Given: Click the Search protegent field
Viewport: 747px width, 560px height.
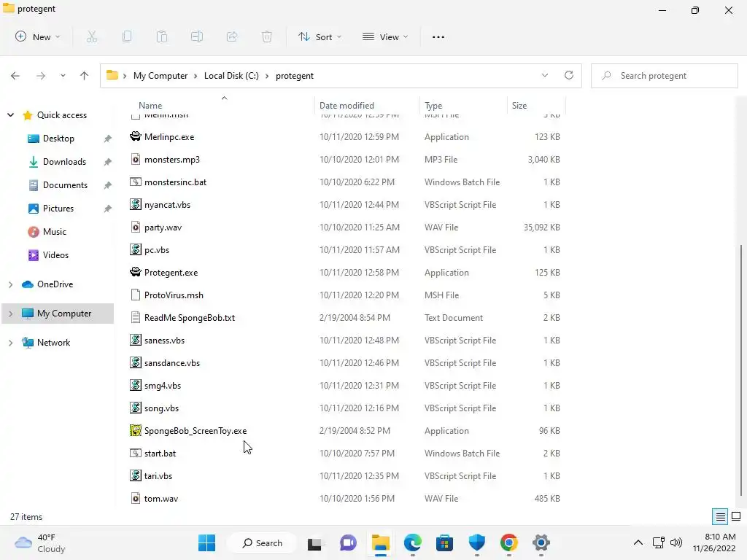Looking at the screenshot, I should pos(664,76).
